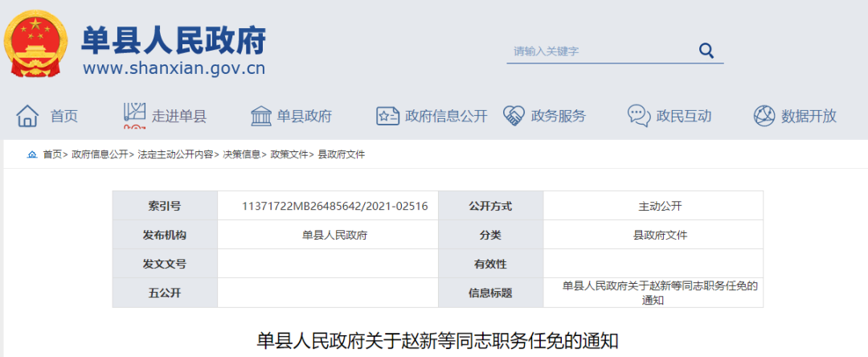Screen dimensions: 868x357
Task: Click the 信息标题 label cell
Action: click(490, 293)
